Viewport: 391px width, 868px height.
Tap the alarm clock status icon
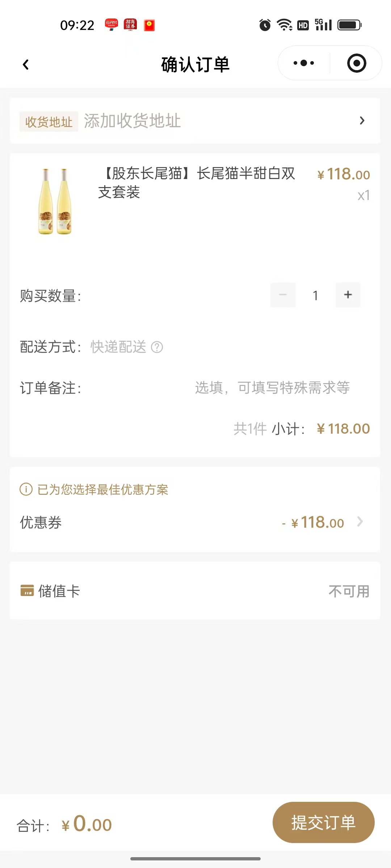pos(265,25)
